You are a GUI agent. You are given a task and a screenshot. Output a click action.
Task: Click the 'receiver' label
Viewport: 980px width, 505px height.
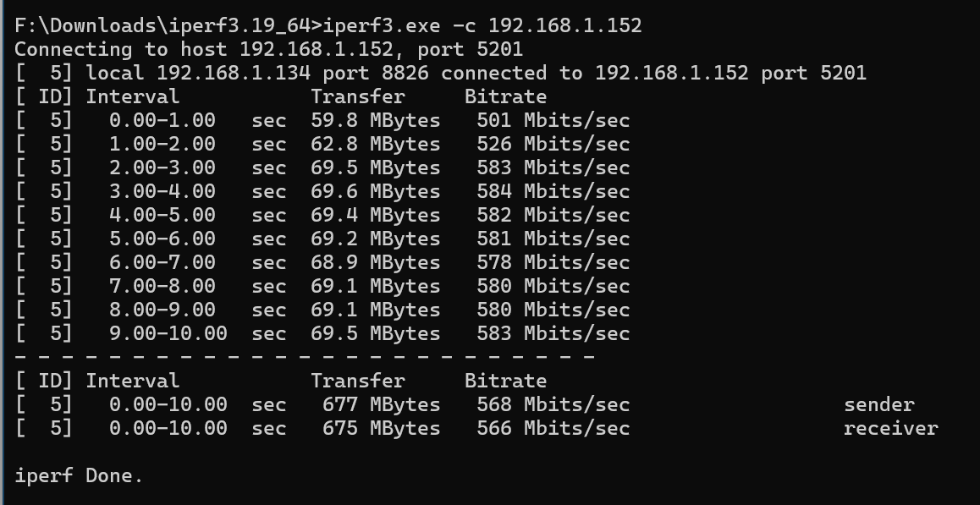(891, 429)
